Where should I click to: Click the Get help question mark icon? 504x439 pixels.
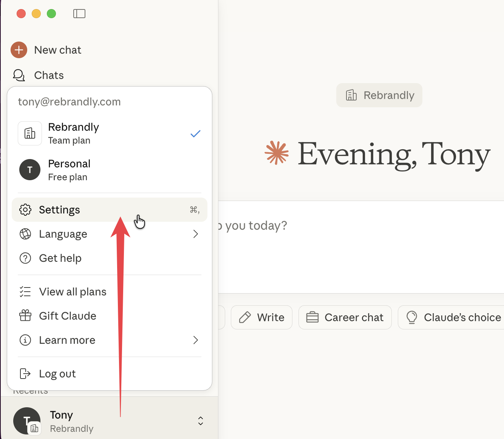[x=25, y=258]
